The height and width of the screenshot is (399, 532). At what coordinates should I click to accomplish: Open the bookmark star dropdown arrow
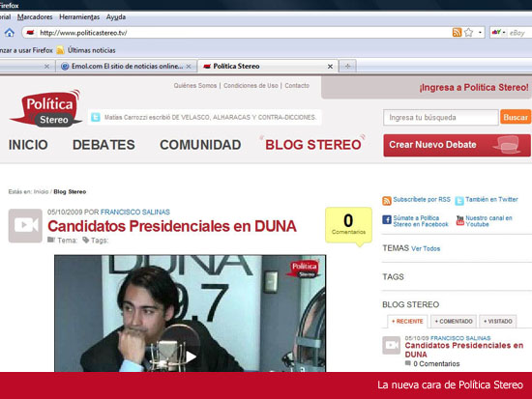point(480,33)
